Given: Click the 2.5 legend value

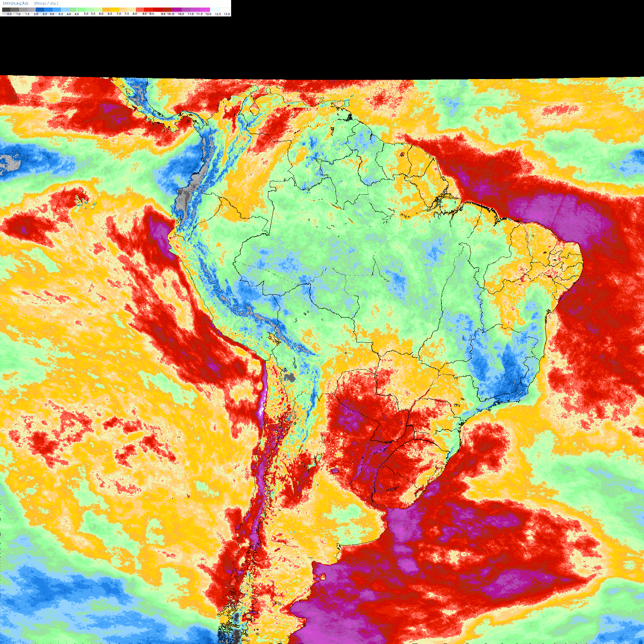Looking at the screenshot, I should click(x=45, y=14).
